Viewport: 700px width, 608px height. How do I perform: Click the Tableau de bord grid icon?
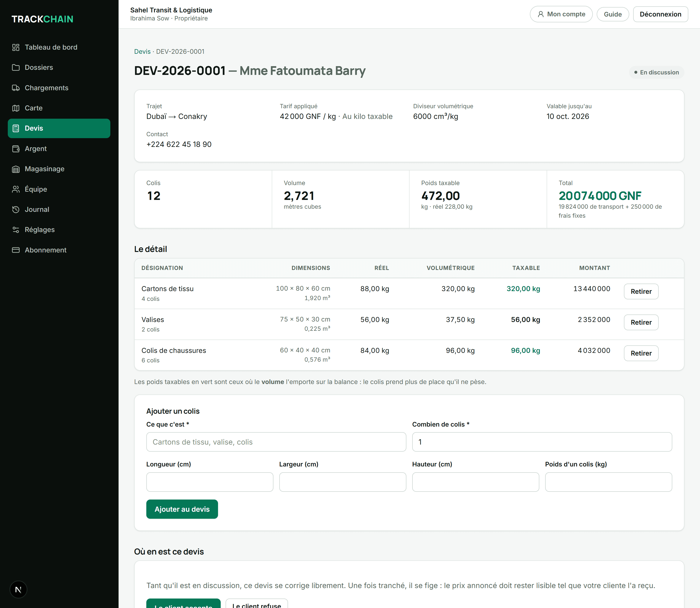point(16,47)
